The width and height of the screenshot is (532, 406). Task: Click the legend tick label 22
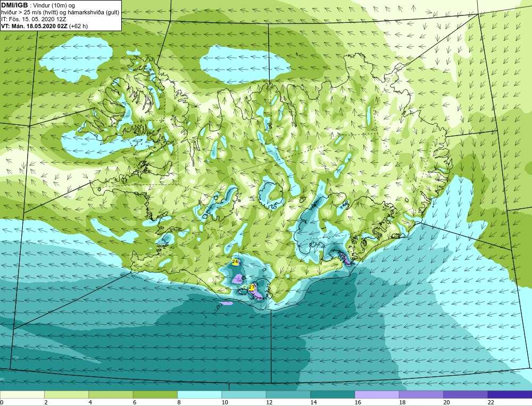pos(491,402)
